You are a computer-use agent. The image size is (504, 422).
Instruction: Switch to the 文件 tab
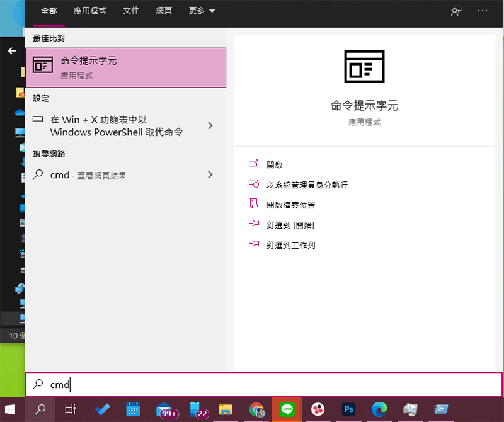click(131, 11)
